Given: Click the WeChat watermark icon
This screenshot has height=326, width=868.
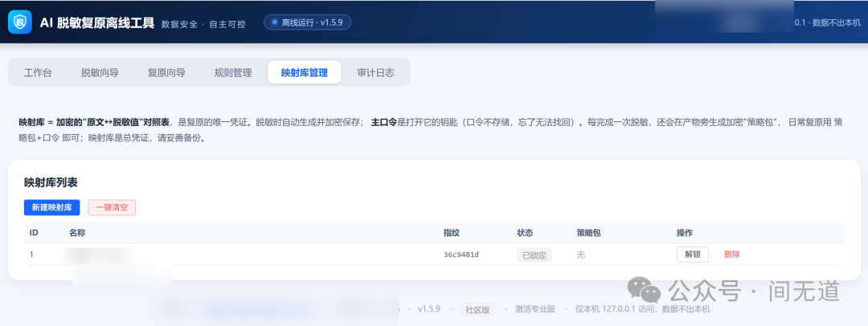Looking at the screenshot, I should (x=644, y=290).
